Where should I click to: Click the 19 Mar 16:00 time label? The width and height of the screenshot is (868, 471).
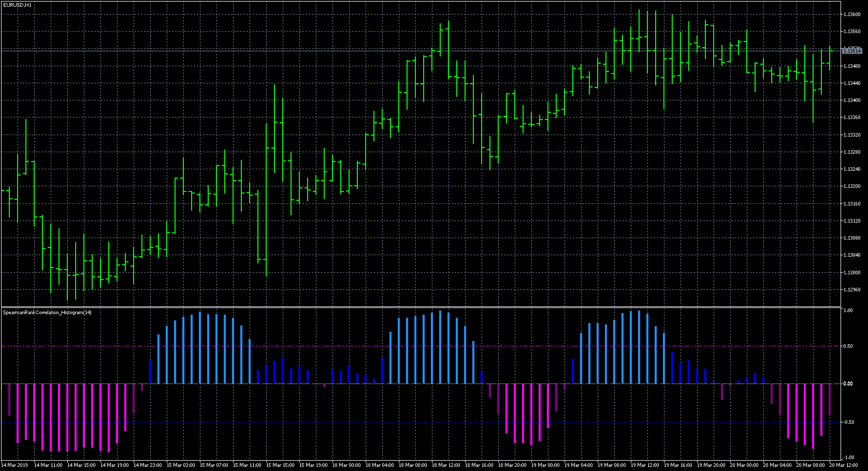tap(678, 465)
